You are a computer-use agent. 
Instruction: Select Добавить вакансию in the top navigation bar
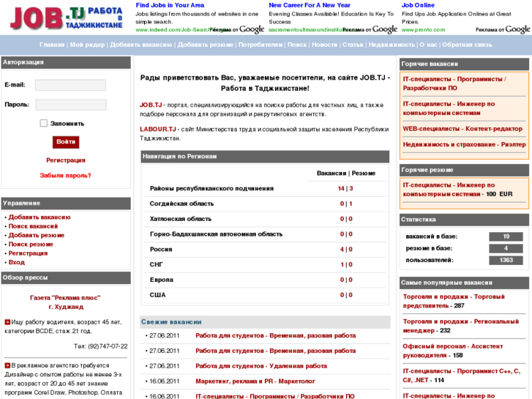pyautogui.click(x=141, y=45)
